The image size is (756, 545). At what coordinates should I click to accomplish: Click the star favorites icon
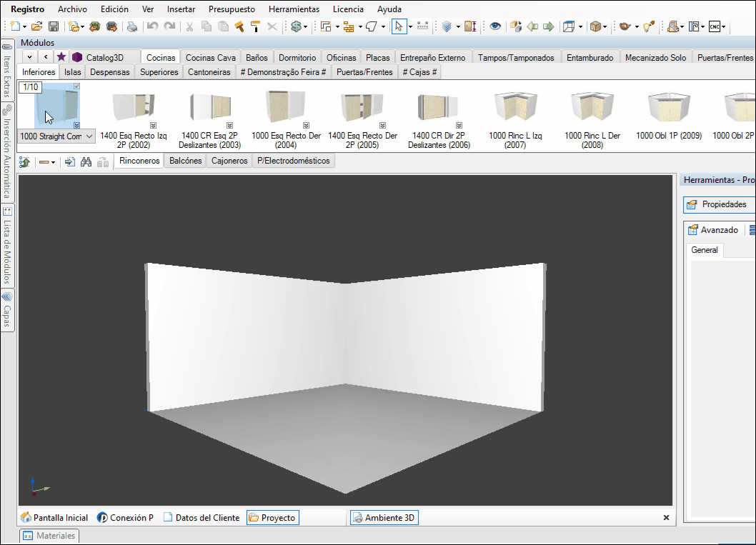coord(61,57)
